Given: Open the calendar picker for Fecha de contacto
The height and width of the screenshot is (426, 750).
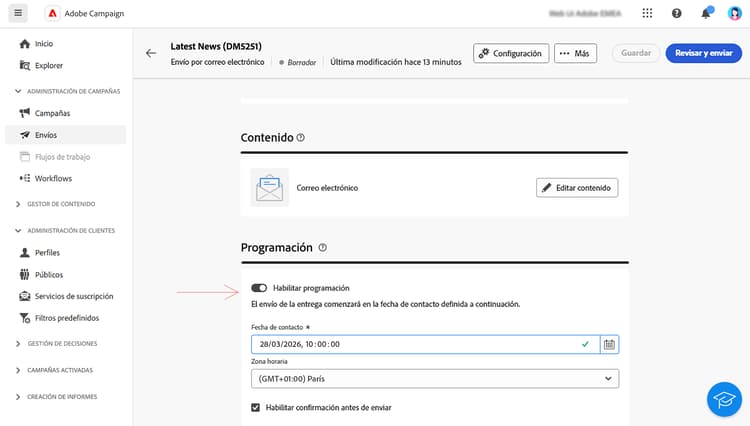Looking at the screenshot, I should (x=609, y=344).
